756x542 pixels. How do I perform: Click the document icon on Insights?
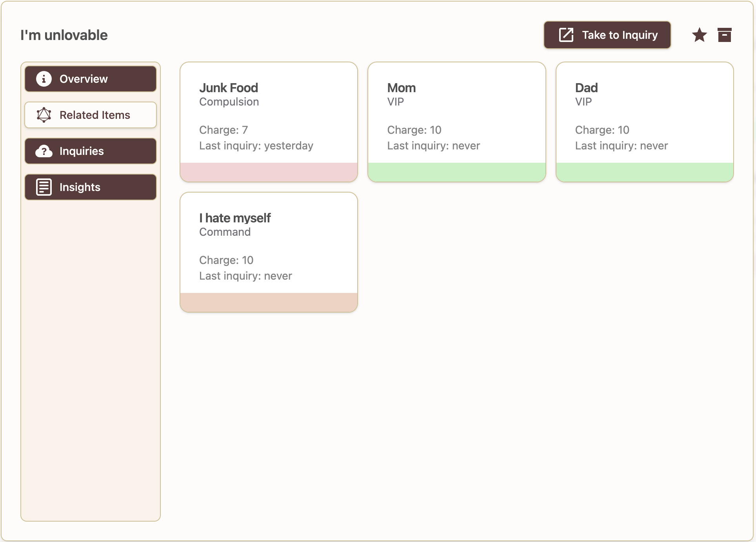click(44, 187)
